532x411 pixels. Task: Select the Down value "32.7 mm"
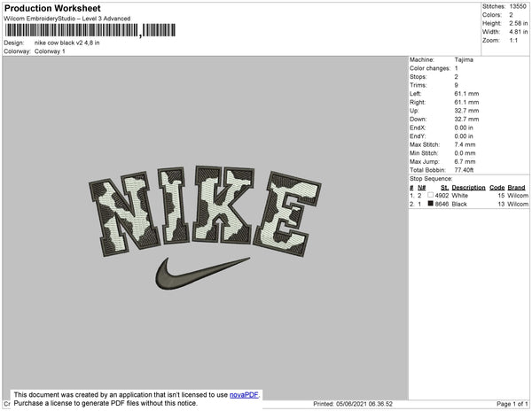click(466, 119)
